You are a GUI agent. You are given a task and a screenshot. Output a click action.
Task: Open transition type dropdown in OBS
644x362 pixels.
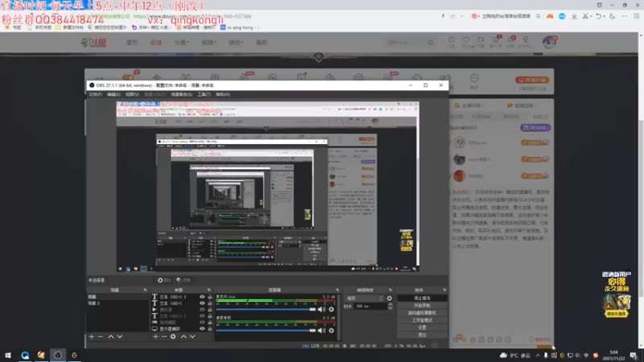pos(365,298)
